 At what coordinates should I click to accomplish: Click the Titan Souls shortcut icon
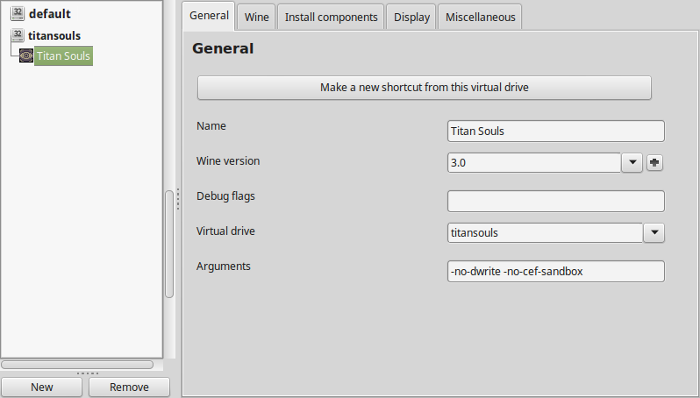click(x=26, y=56)
